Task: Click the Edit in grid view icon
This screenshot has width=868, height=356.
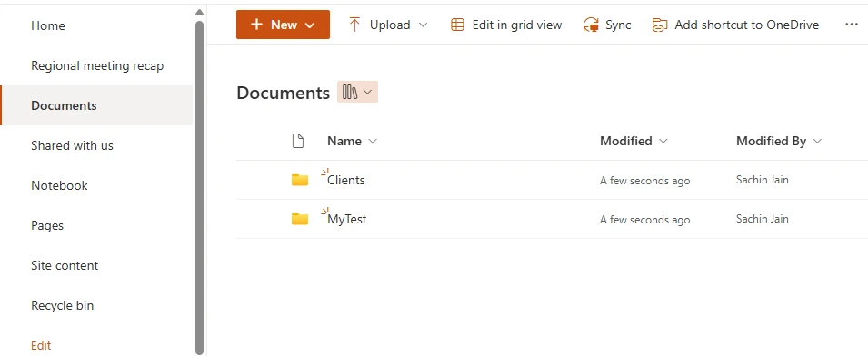Action: point(457,25)
